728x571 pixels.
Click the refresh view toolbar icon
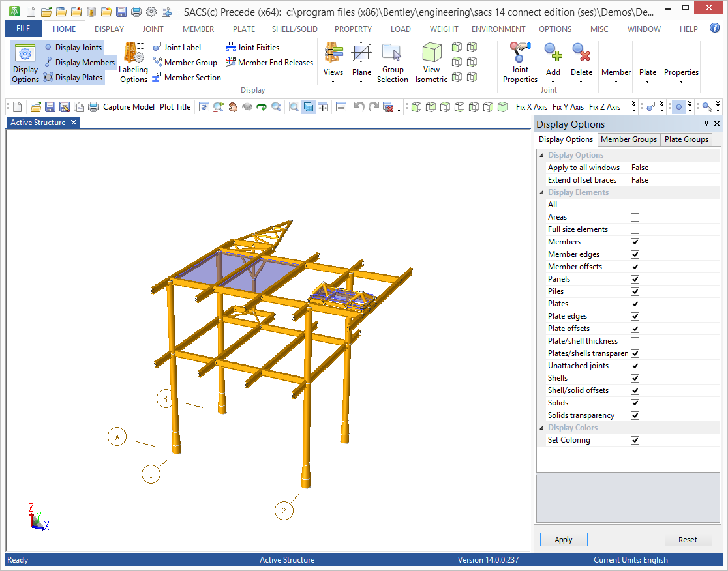point(204,107)
